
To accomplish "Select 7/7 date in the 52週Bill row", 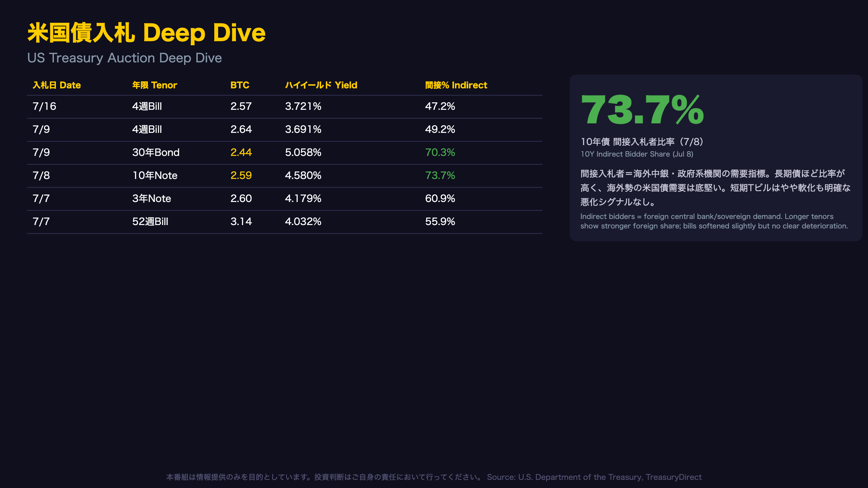I will [41, 222].
